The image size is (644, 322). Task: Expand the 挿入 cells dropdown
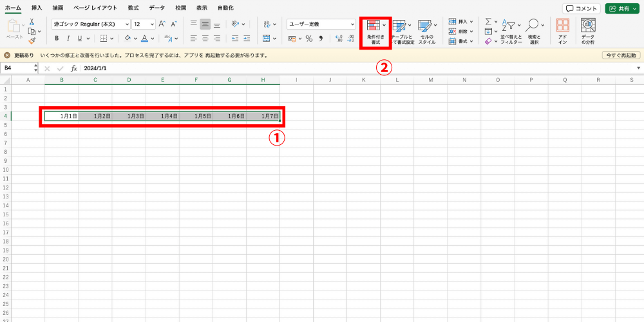point(471,21)
